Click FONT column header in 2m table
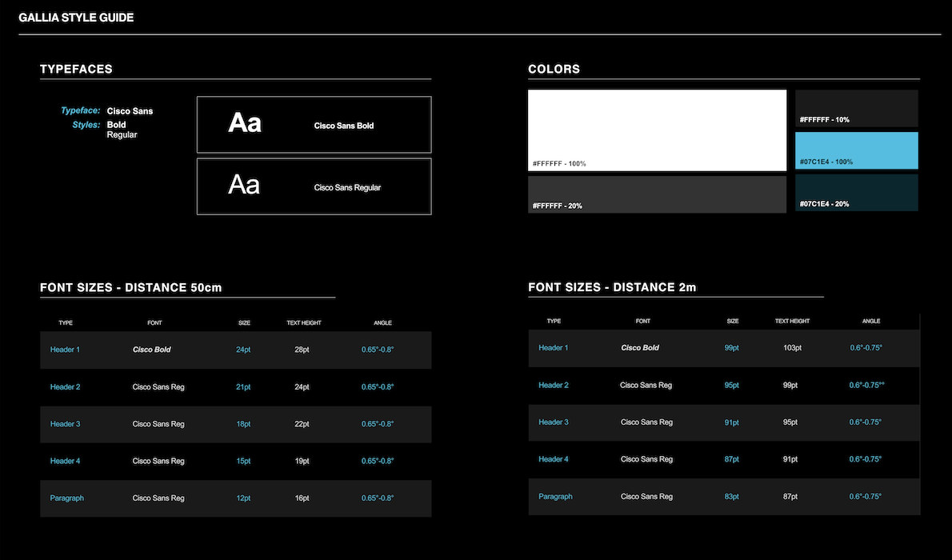 643,322
